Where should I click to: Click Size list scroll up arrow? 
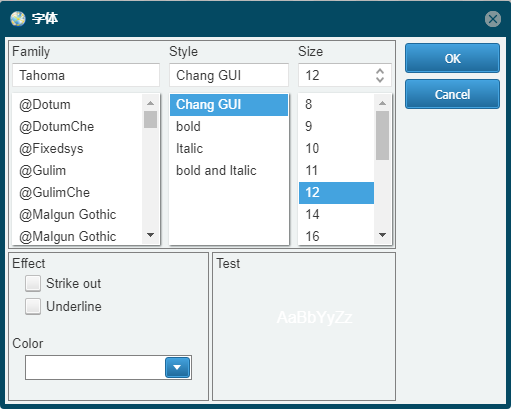tap(383, 103)
